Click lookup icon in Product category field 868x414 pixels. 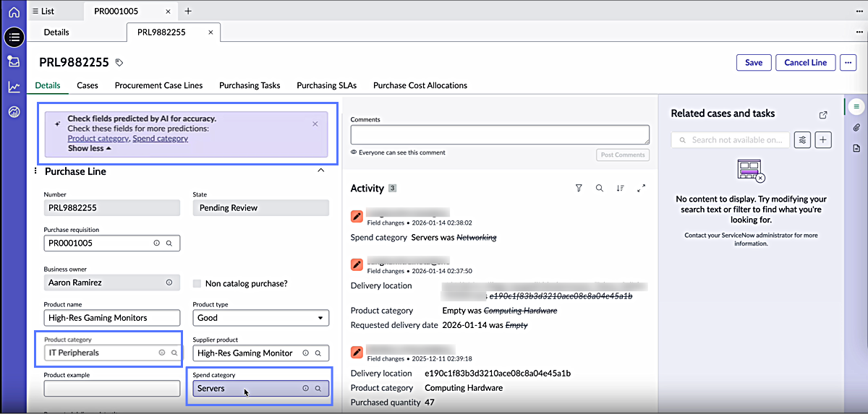(174, 353)
